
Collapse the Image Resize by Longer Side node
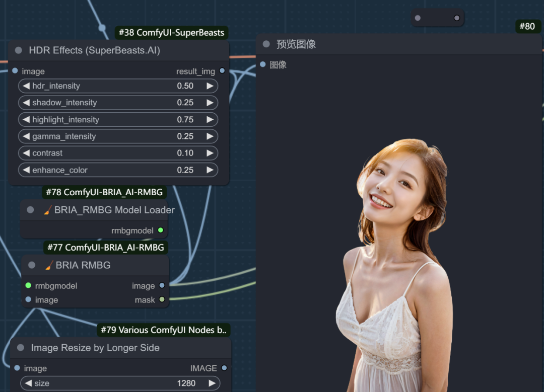tap(21, 348)
